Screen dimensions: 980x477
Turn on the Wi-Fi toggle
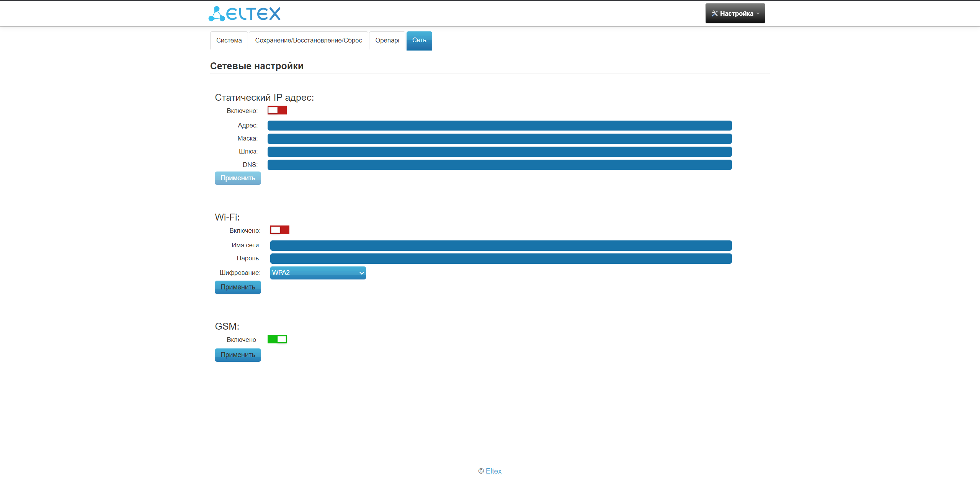(x=280, y=230)
